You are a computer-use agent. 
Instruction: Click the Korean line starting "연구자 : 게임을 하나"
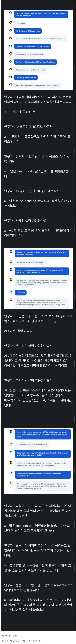coord(38,97)
